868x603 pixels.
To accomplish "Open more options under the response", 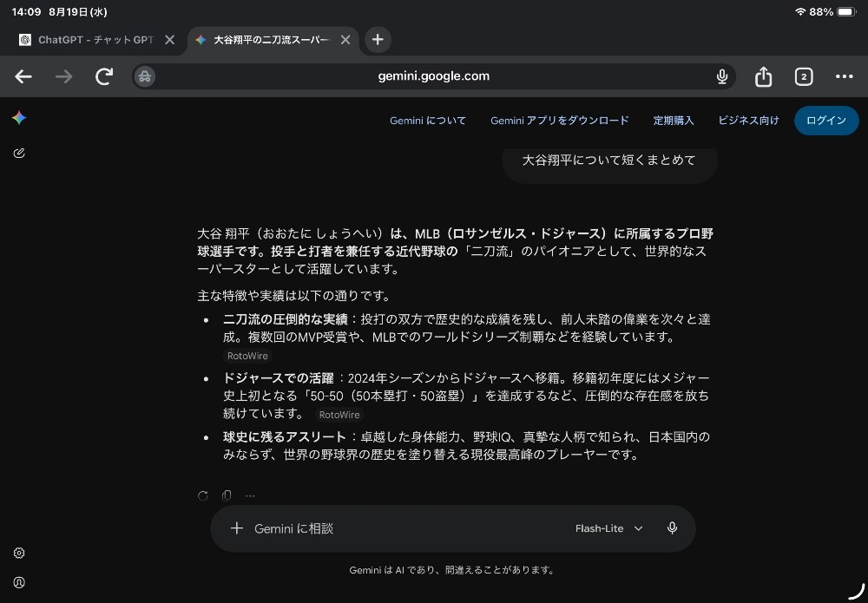I will (250, 495).
